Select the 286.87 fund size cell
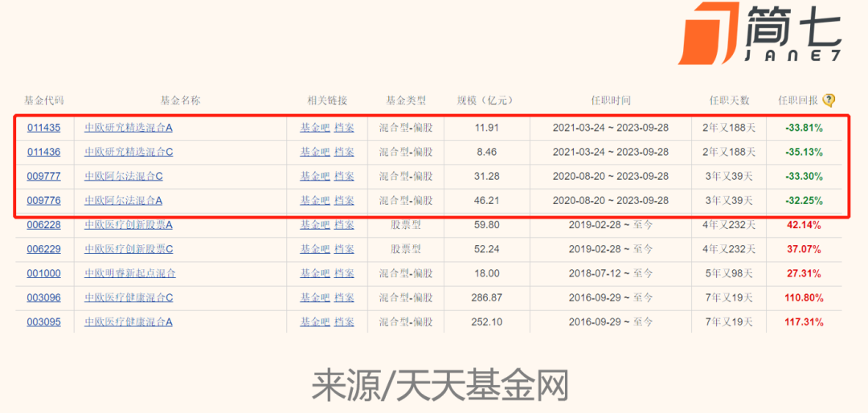 pos(487,298)
